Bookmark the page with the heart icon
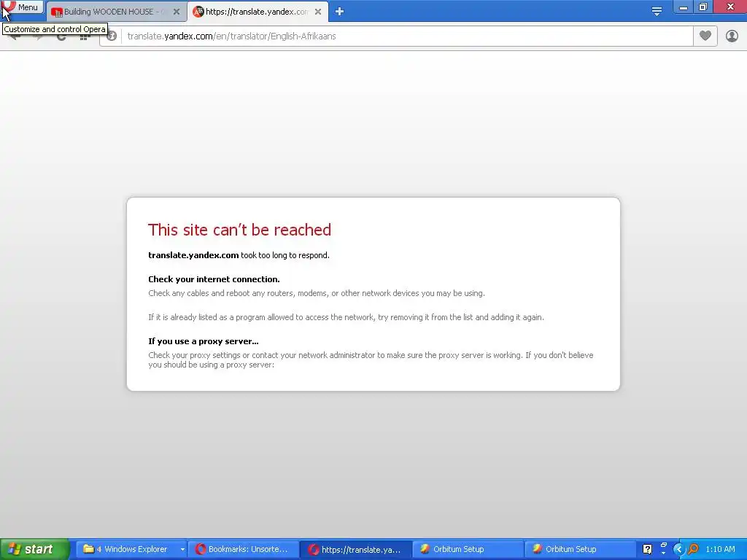 tap(705, 36)
